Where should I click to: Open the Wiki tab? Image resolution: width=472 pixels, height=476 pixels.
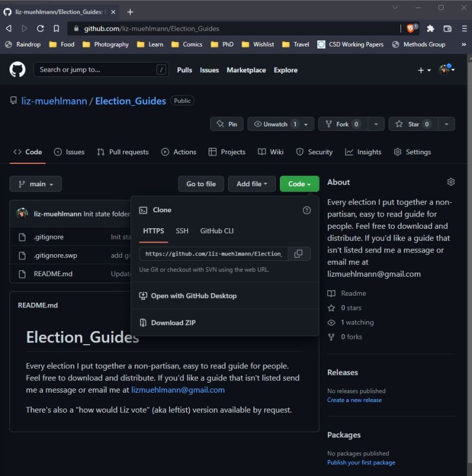(x=271, y=152)
